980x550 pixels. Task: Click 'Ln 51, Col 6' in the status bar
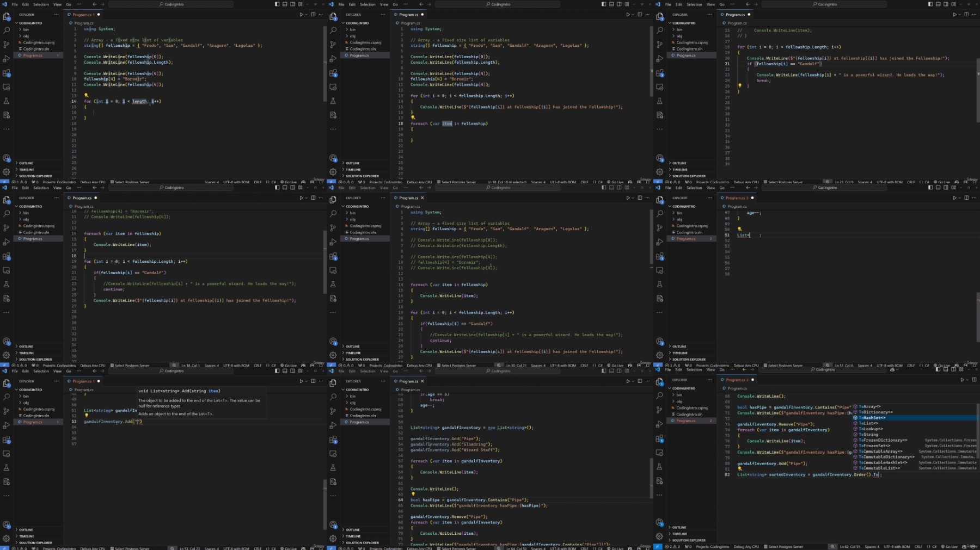click(x=844, y=365)
